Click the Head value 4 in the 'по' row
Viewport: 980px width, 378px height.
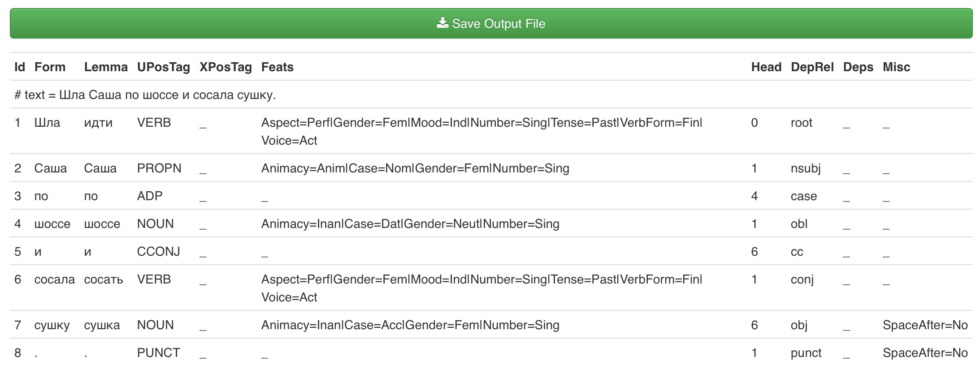coord(755,196)
